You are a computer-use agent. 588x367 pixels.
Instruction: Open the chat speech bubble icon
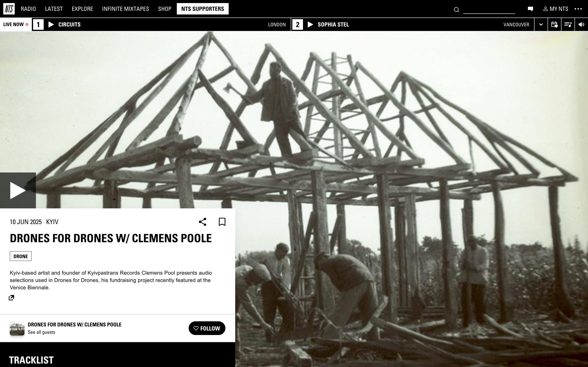[530, 9]
